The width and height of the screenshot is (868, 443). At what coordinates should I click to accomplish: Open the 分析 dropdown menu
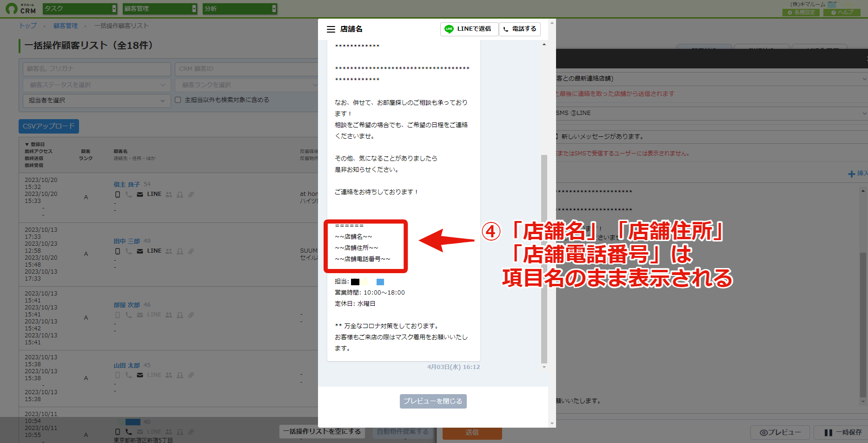coord(240,8)
